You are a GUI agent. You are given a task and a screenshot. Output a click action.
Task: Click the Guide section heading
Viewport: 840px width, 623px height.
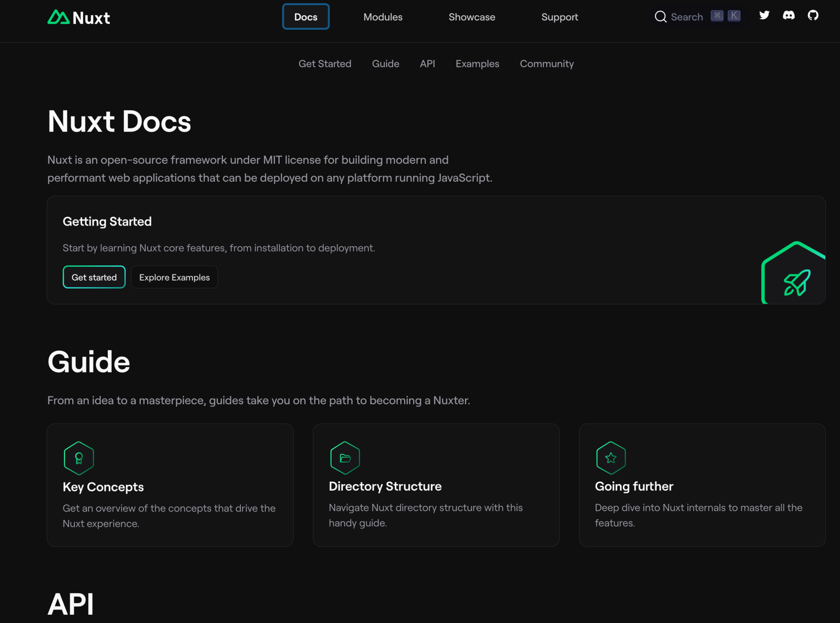pos(89,361)
